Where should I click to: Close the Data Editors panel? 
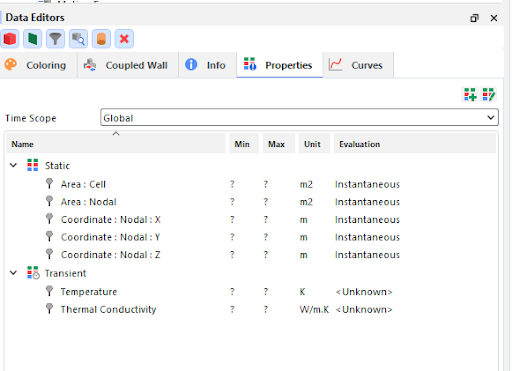coord(494,18)
